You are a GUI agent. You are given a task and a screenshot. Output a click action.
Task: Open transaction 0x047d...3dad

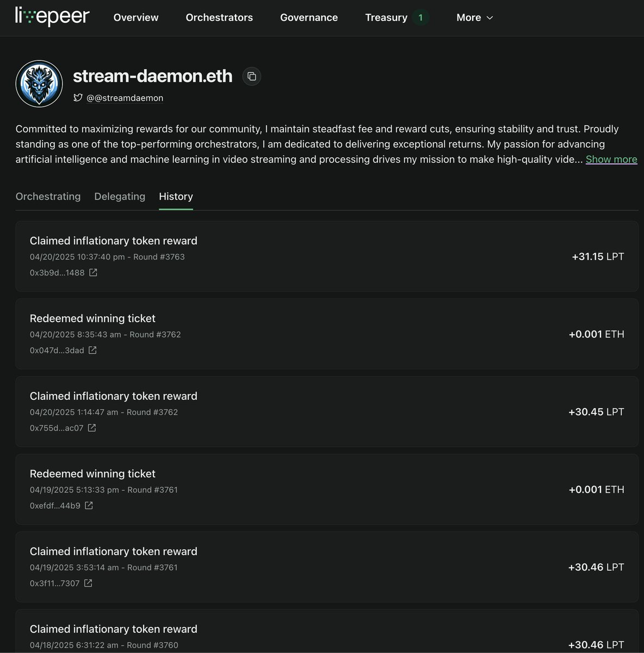pyautogui.click(x=57, y=350)
